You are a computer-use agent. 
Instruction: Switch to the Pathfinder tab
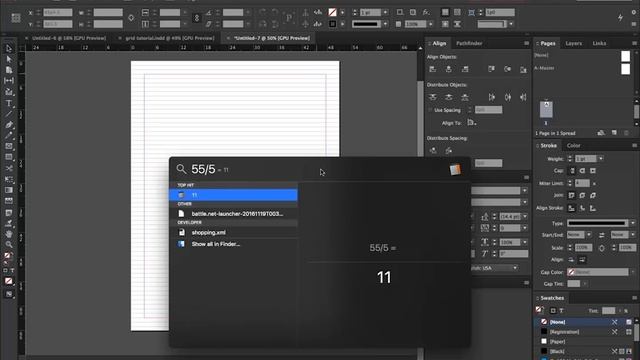469,43
